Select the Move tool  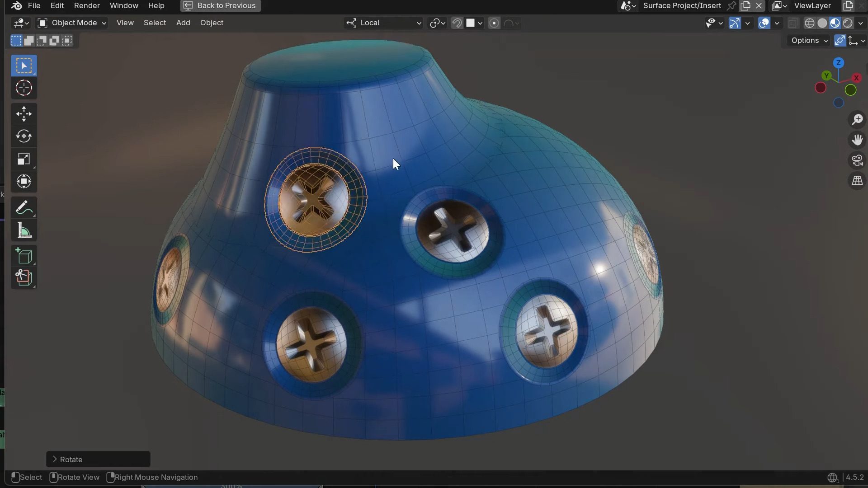click(x=24, y=114)
